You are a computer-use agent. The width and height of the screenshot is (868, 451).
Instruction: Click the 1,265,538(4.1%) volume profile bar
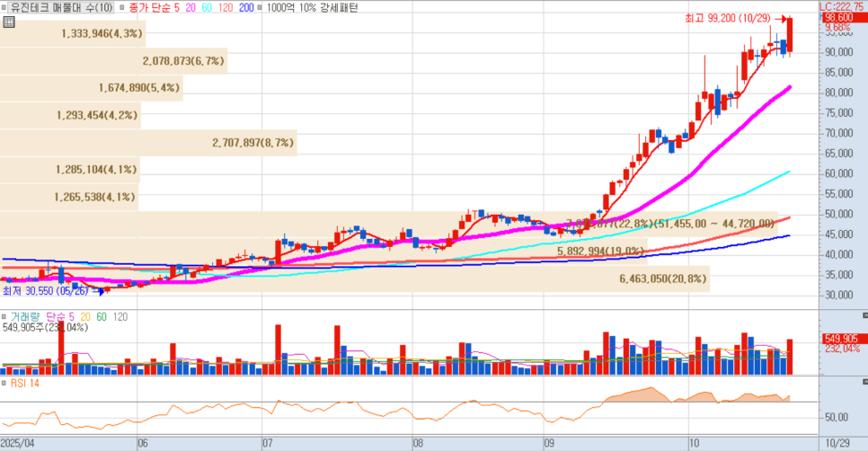[x=68, y=197]
